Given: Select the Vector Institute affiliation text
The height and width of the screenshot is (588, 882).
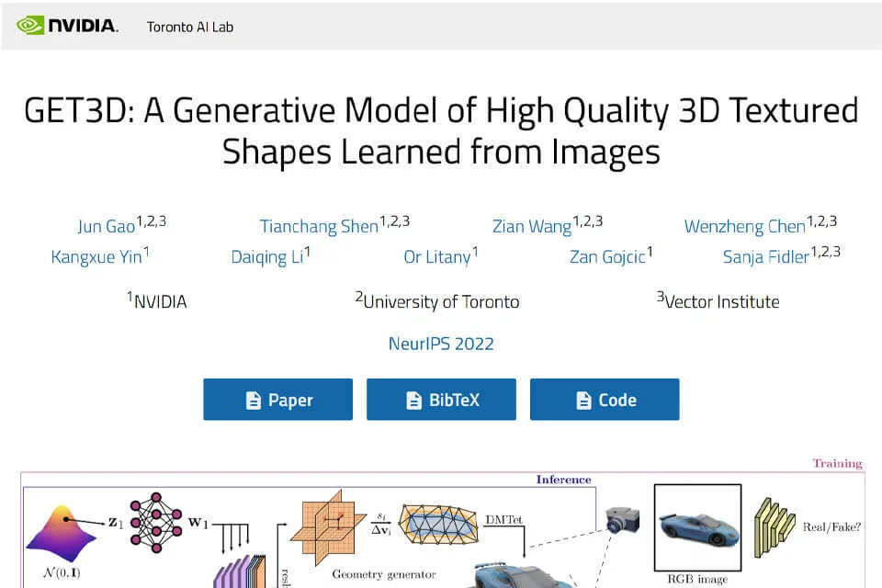Looking at the screenshot, I should (x=718, y=300).
